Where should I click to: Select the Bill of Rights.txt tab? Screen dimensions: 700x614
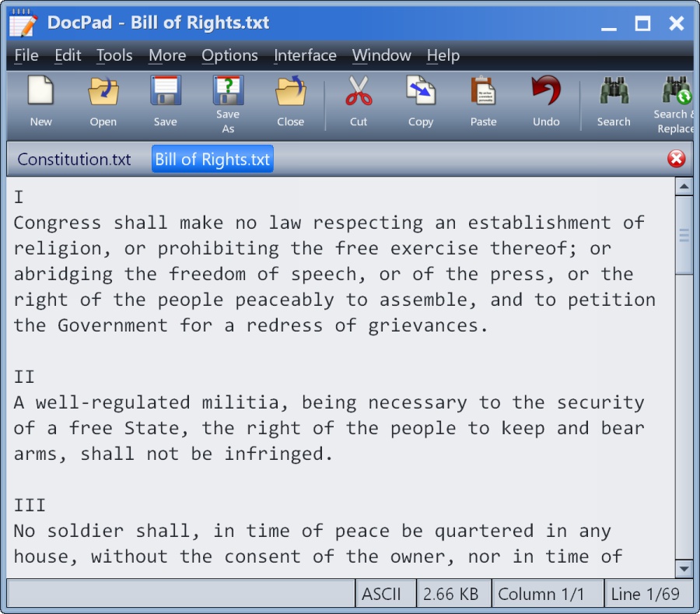tap(212, 159)
